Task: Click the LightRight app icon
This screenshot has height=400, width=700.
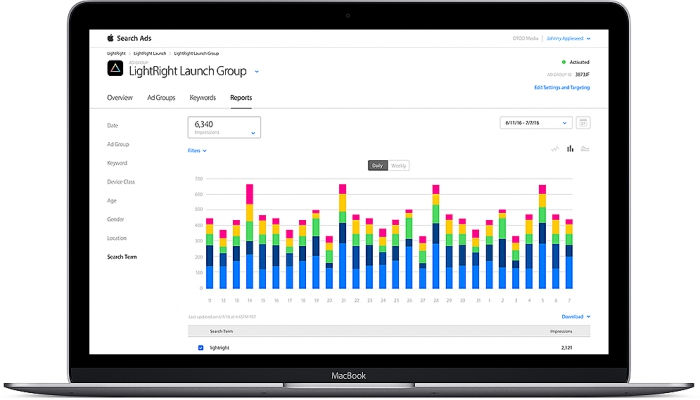Action: tap(115, 68)
